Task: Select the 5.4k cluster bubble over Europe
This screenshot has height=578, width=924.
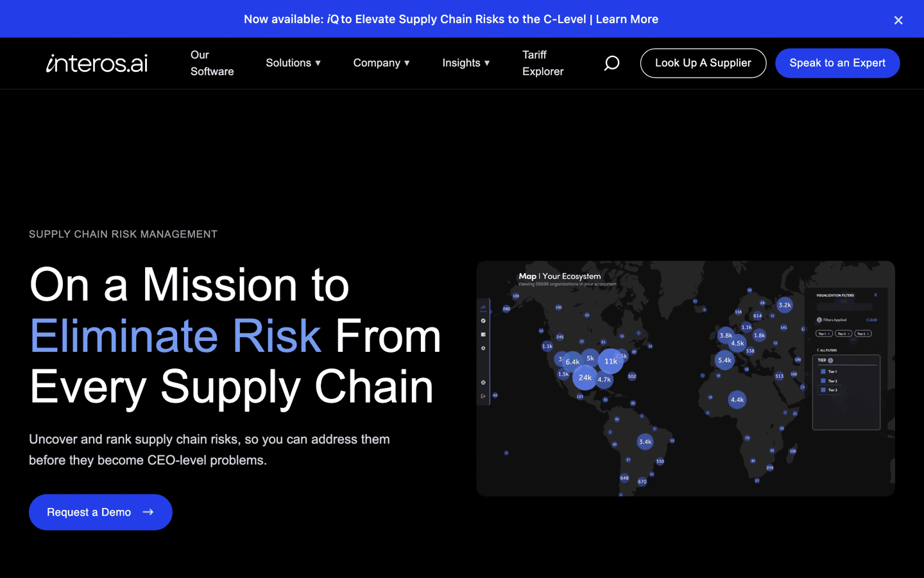Action: pyautogui.click(x=724, y=360)
